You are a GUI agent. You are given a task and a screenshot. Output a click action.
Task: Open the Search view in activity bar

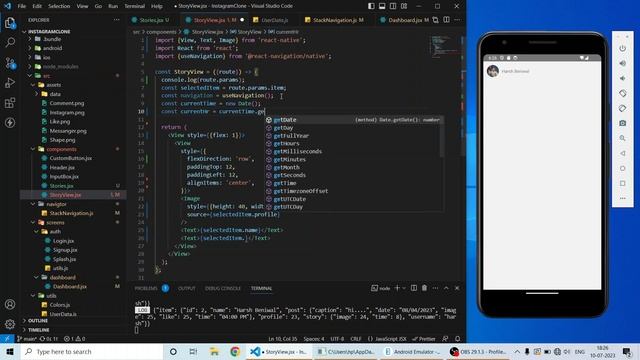click(x=10, y=42)
